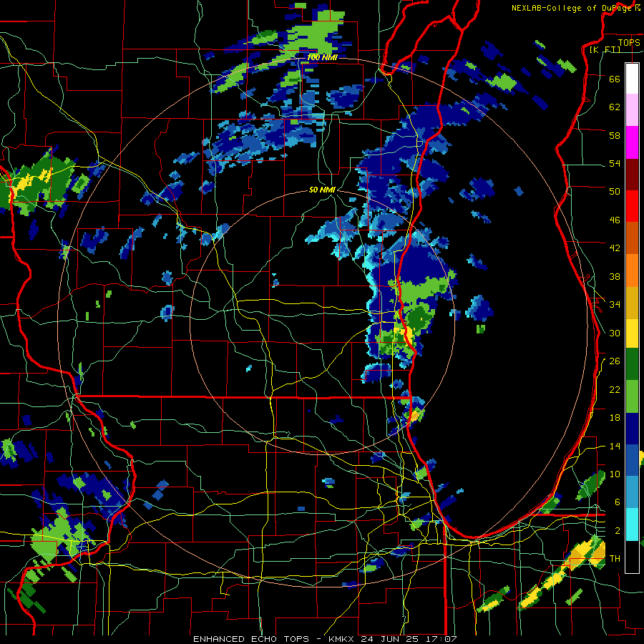Pick the medium blue swatch in color scale

pos(632,460)
